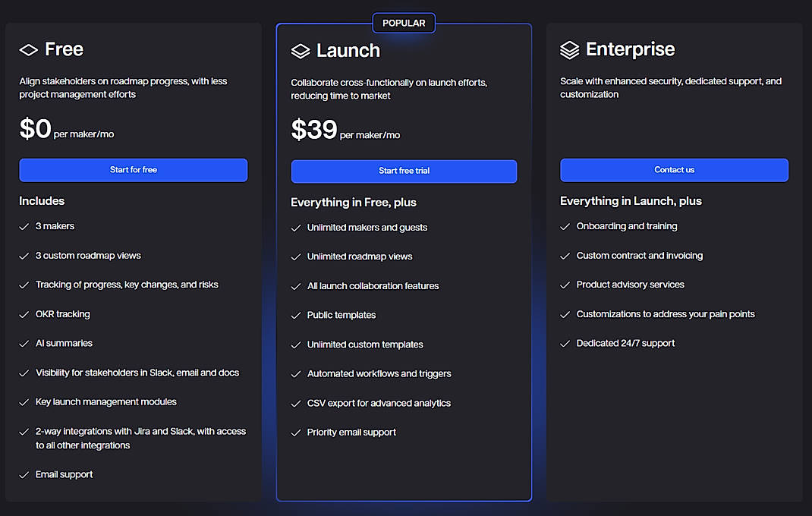Click 'Customizations to address your pain points' text
The image size is (812, 516).
pyautogui.click(x=666, y=314)
